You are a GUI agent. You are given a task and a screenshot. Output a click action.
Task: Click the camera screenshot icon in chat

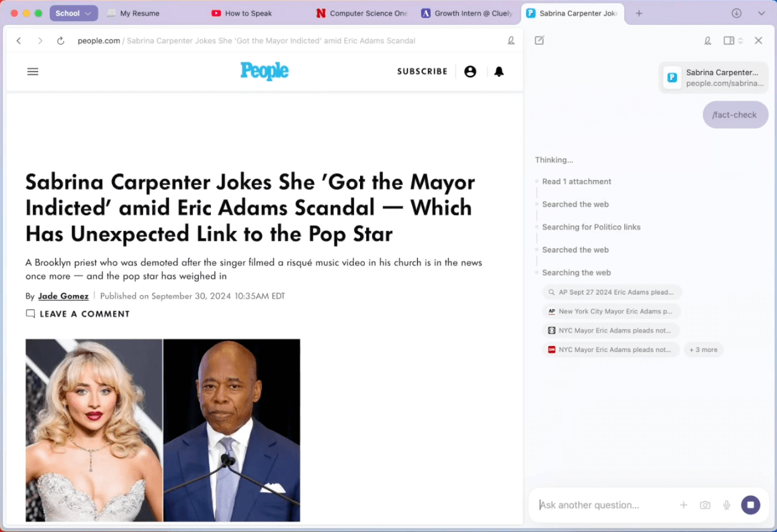coord(705,505)
